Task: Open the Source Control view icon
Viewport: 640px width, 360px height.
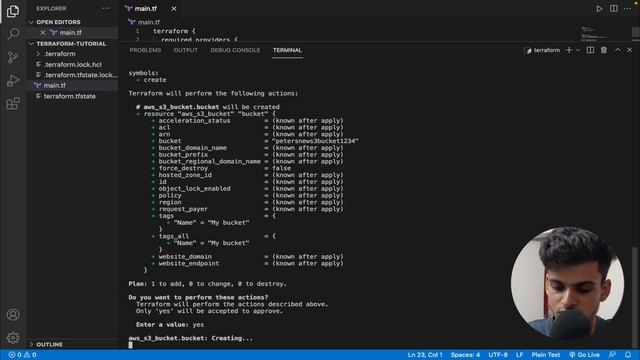Action: 13,57
